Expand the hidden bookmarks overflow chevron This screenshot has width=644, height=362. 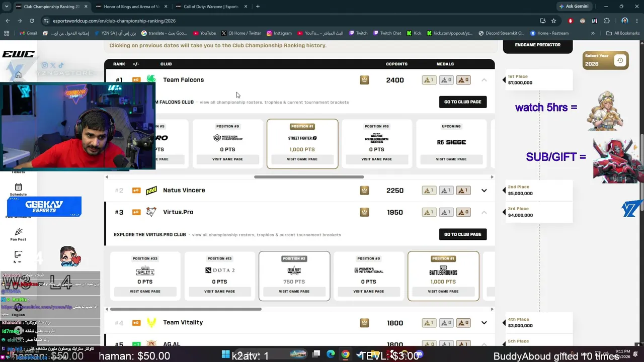593,33
